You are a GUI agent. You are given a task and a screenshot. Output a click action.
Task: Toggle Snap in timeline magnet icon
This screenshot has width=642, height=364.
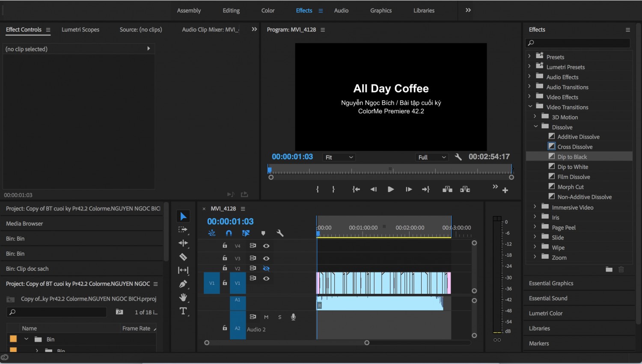(229, 233)
